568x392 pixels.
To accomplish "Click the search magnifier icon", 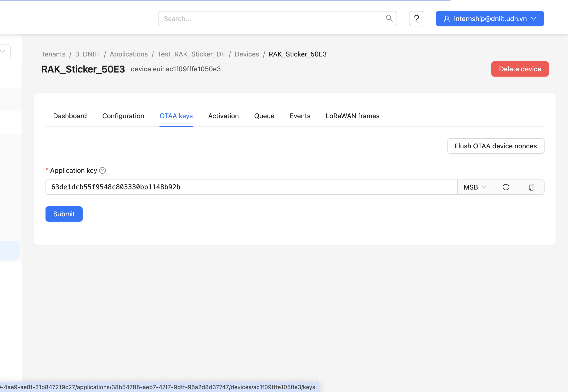I will pos(389,18).
